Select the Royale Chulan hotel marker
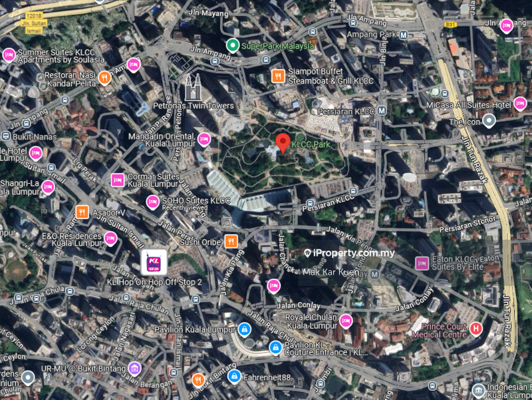This screenshot has width=532, height=400. pyautogui.click(x=346, y=321)
